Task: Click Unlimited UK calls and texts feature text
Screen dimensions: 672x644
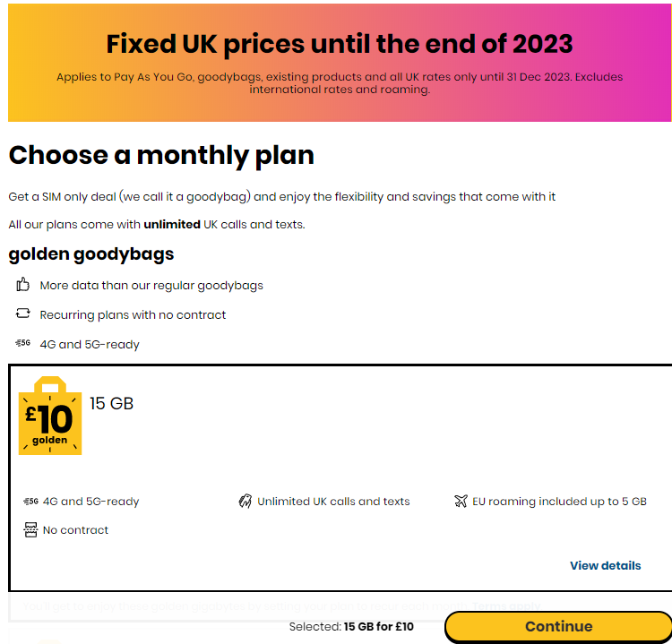Action: (x=333, y=502)
